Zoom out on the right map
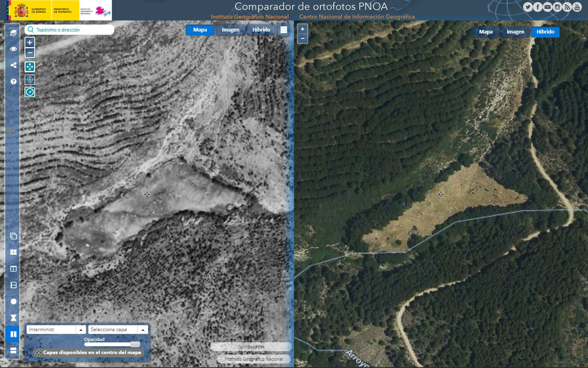 [x=303, y=39]
